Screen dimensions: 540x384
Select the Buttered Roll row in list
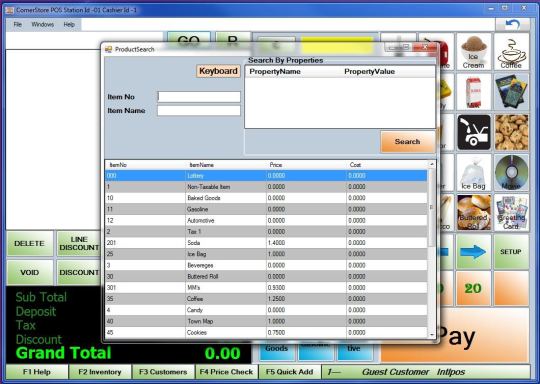click(x=266, y=277)
